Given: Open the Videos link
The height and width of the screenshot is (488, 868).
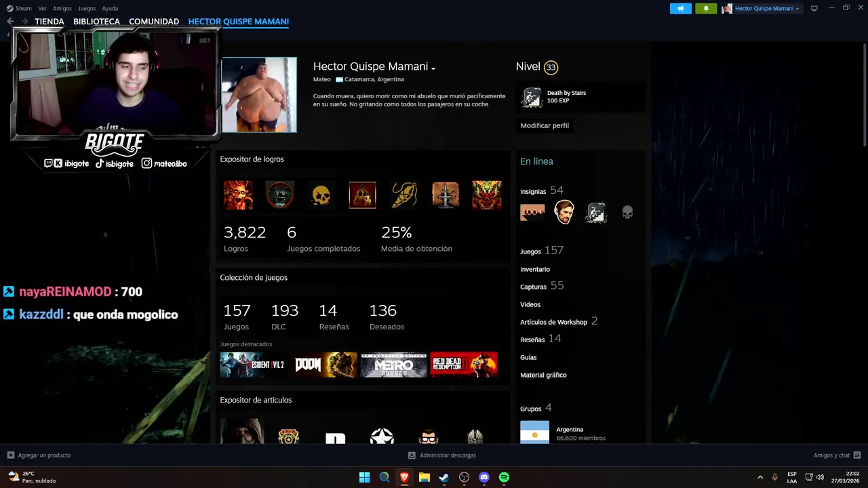Looking at the screenshot, I should click(530, 304).
